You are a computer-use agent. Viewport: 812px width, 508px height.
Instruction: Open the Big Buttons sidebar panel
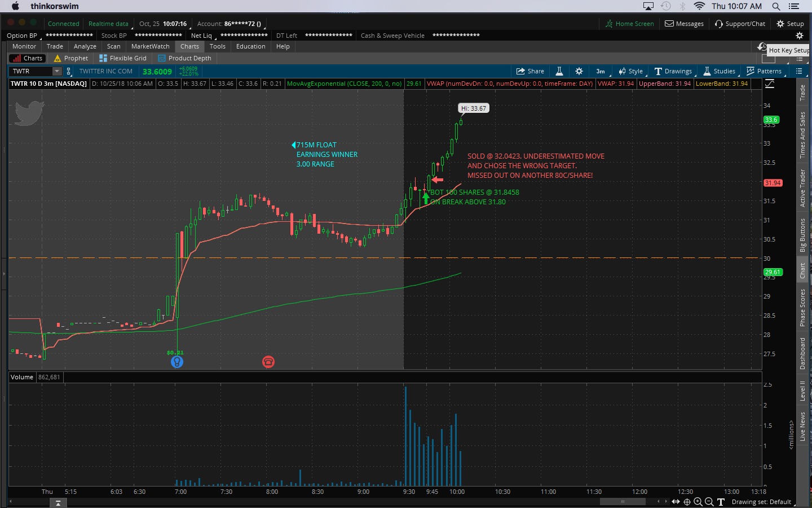click(802, 235)
